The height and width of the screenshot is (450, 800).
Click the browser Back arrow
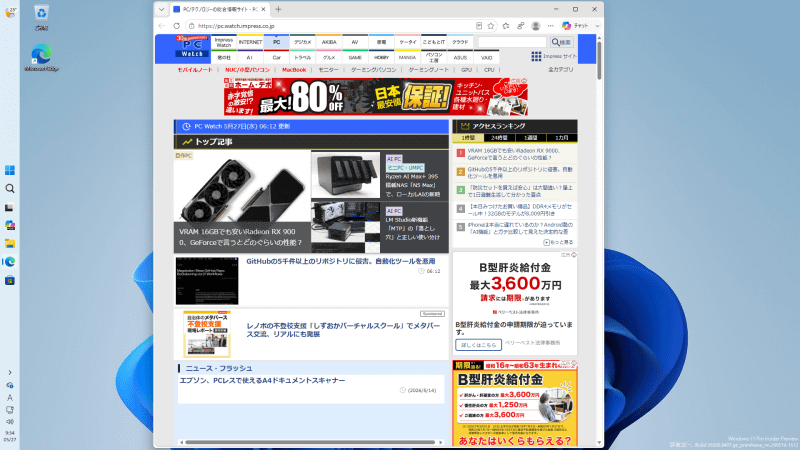point(162,26)
